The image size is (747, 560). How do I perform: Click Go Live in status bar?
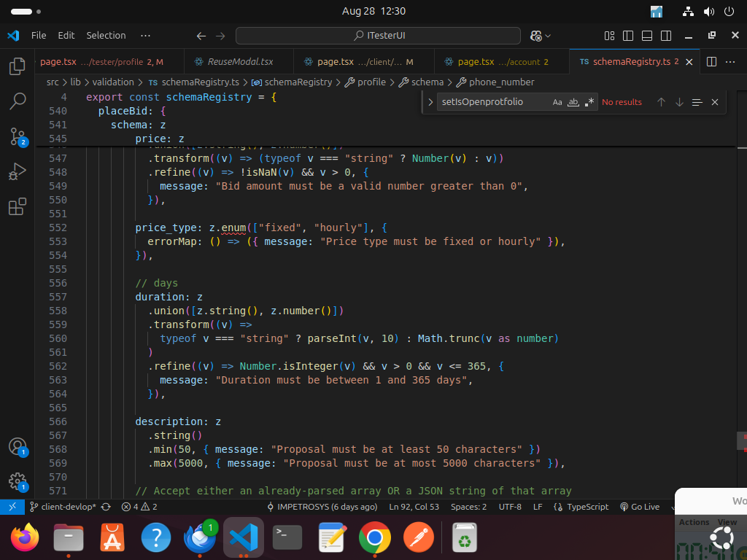(x=640, y=507)
